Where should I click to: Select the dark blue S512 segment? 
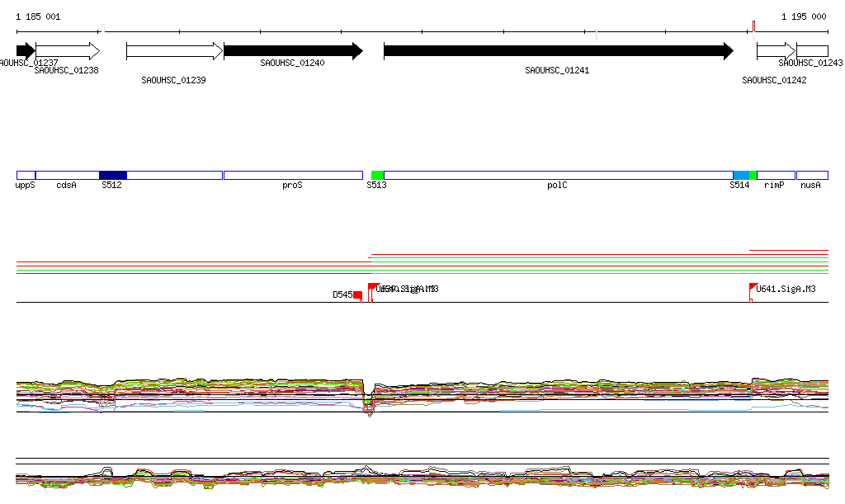[113, 175]
